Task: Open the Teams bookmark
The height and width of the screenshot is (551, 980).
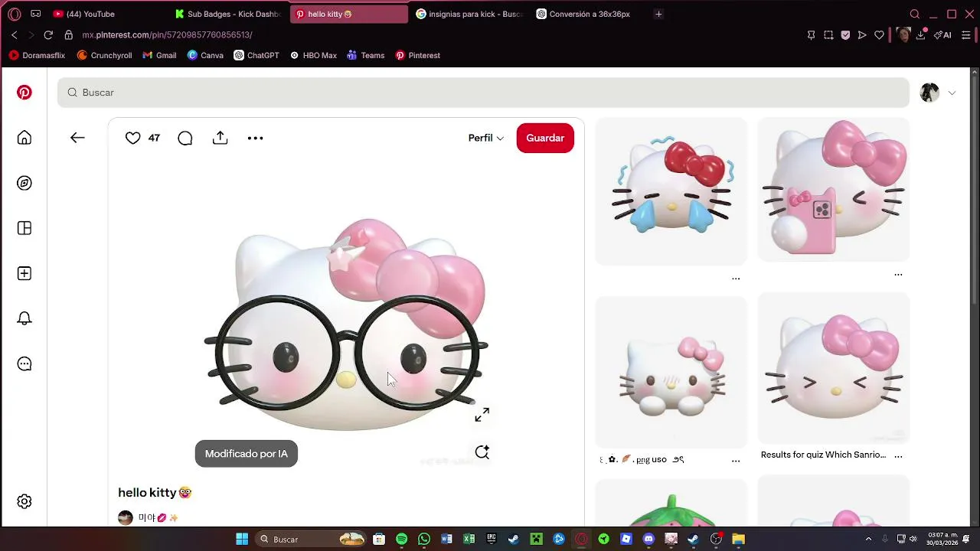Action: pyautogui.click(x=365, y=55)
